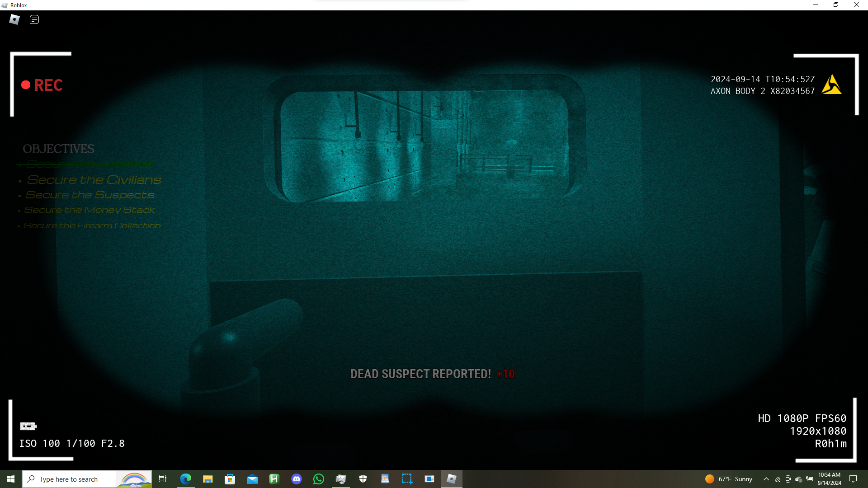Launch Microsoft Edge from taskbar
This screenshot has height=488, width=868.
[x=186, y=479]
